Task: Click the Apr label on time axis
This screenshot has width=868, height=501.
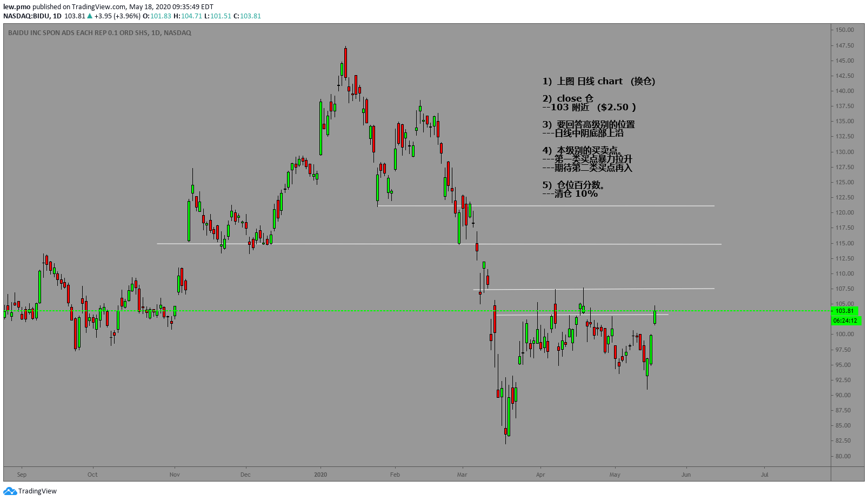Action: pos(540,475)
